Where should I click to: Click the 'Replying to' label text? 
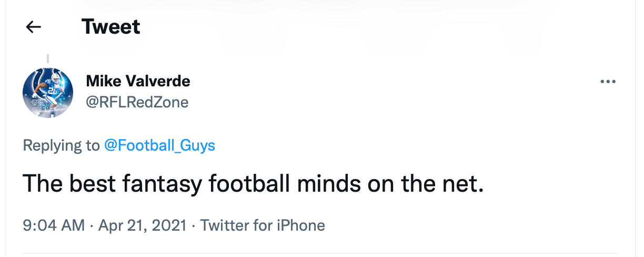coord(61,145)
